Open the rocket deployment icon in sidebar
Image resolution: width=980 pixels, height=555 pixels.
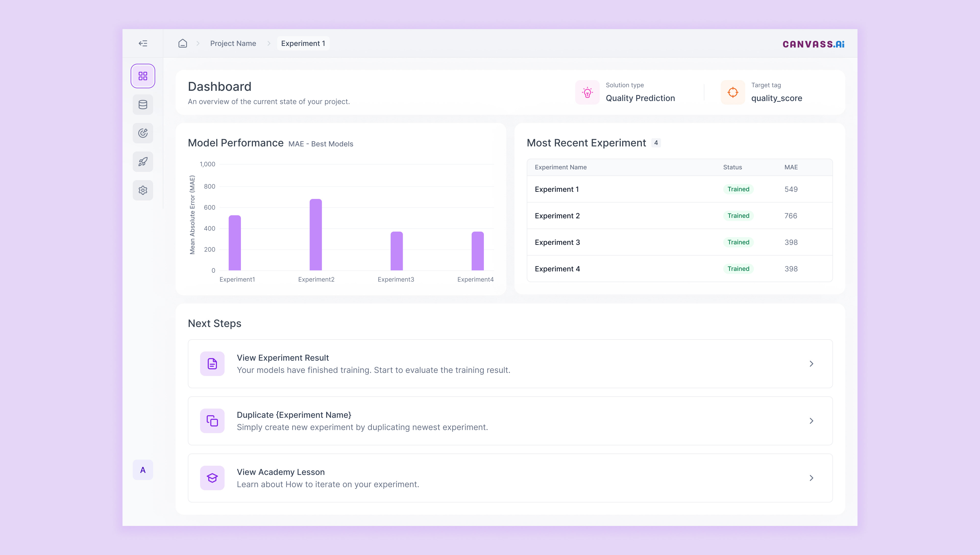(x=143, y=162)
